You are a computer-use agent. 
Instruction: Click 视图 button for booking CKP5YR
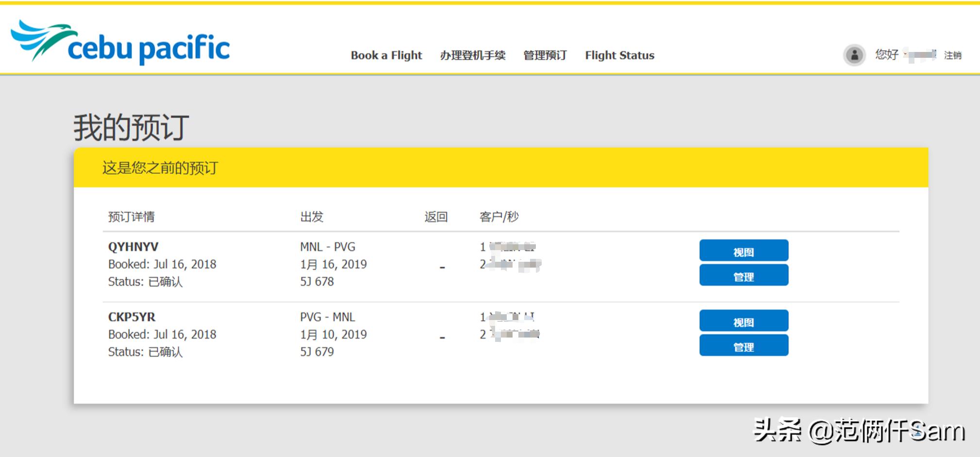(744, 321)
